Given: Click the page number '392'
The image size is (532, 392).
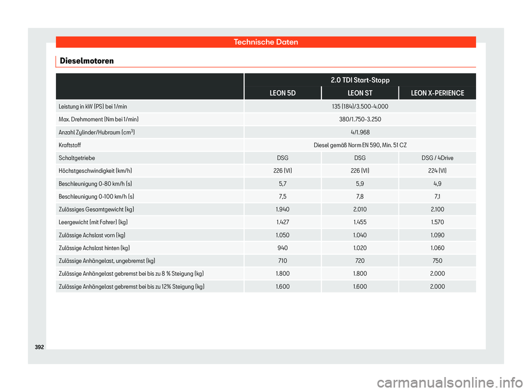Looking at the screenshot, I should tap(39, 347).
